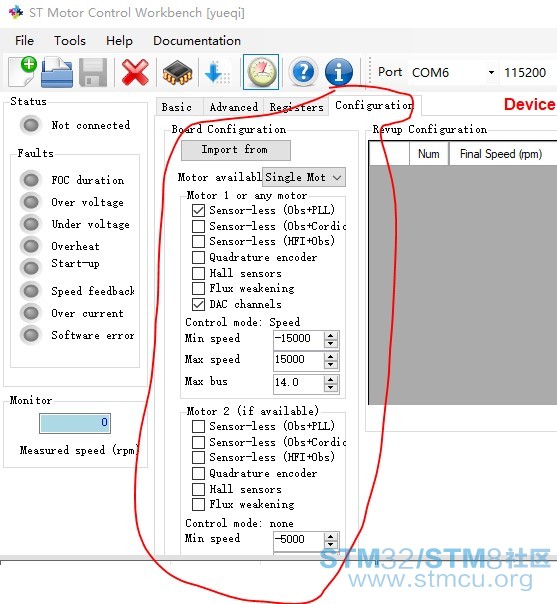Open the Help menu
557x604 pixels.
(x=119, y=41)
